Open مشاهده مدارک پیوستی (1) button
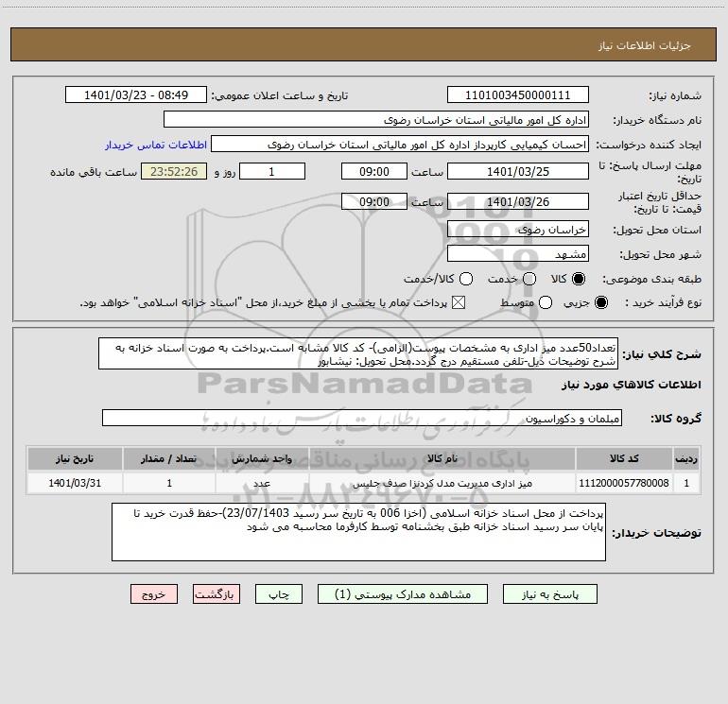 click(403, 594)
